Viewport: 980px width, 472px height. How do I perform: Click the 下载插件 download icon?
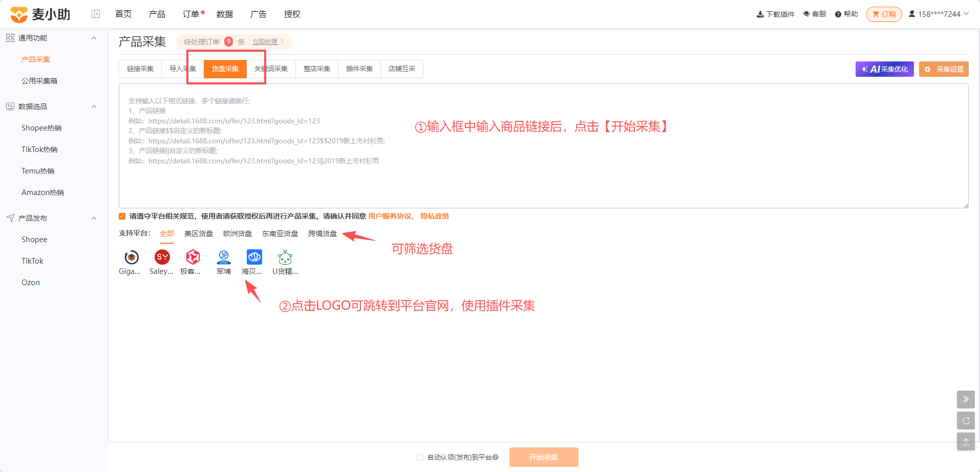pos(760,14)
